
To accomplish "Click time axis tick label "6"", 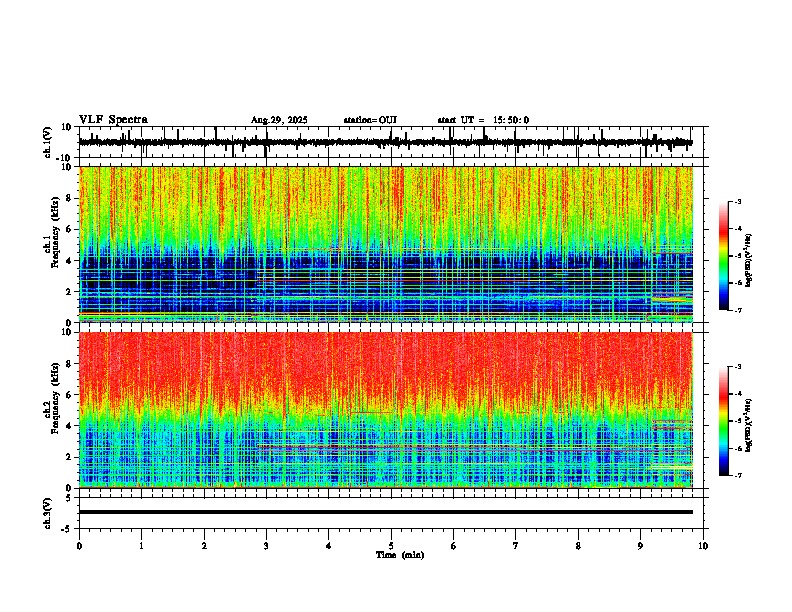I will pyautogui.click(x=453, y=546).
